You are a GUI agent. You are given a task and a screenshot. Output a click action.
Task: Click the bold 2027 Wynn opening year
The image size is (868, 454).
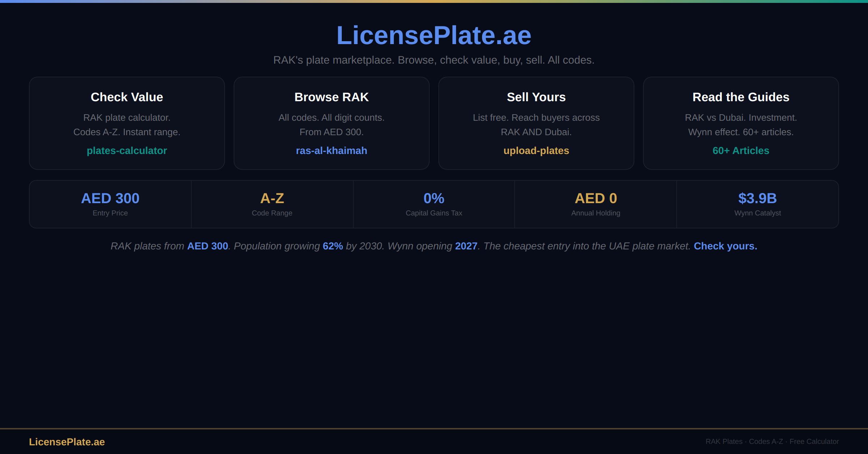pos(466,246)
